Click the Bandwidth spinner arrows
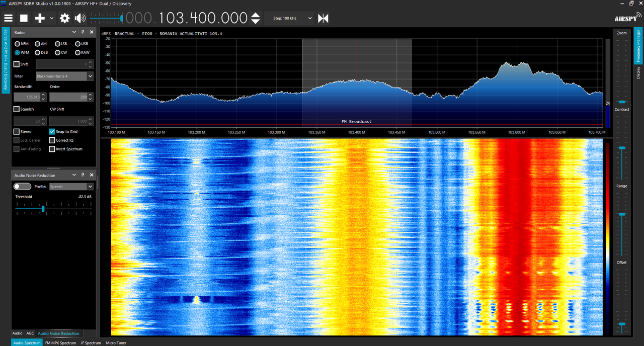This screenshot has height=346, width=644. [x=44, y=97]
